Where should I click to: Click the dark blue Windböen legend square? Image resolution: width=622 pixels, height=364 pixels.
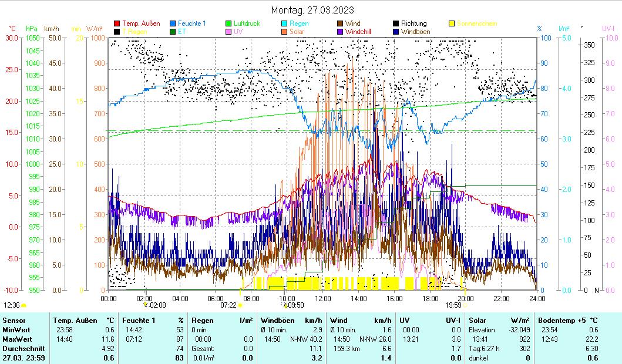click(396, 32)
